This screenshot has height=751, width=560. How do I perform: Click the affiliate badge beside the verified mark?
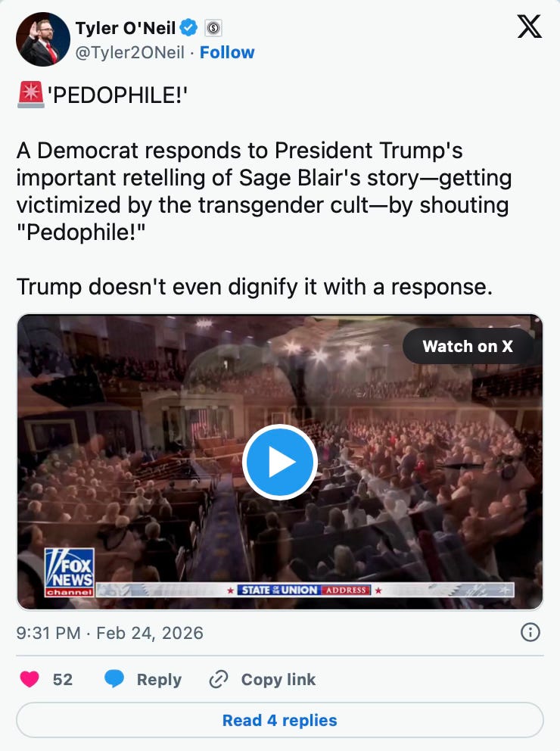tap(213, 28)
